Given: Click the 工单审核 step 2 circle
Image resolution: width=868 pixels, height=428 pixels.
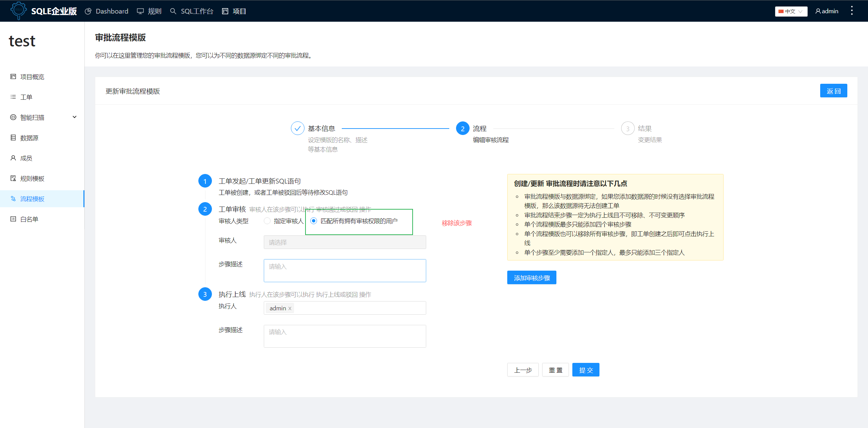Looking at the screenshot, I should (x=205, y=209).
